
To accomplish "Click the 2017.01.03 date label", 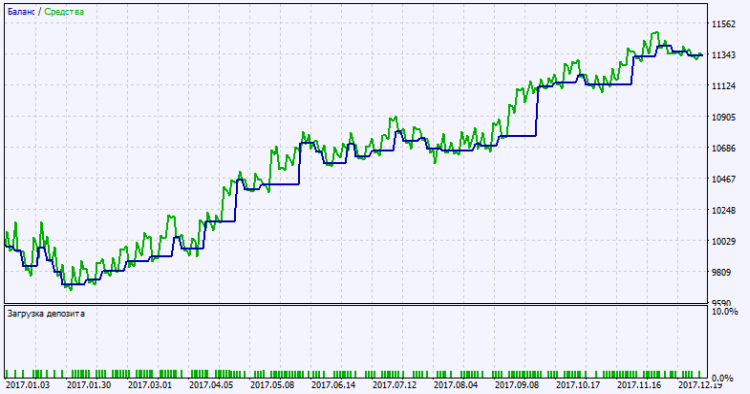I will pyautogui.click(x=27, y=385).
